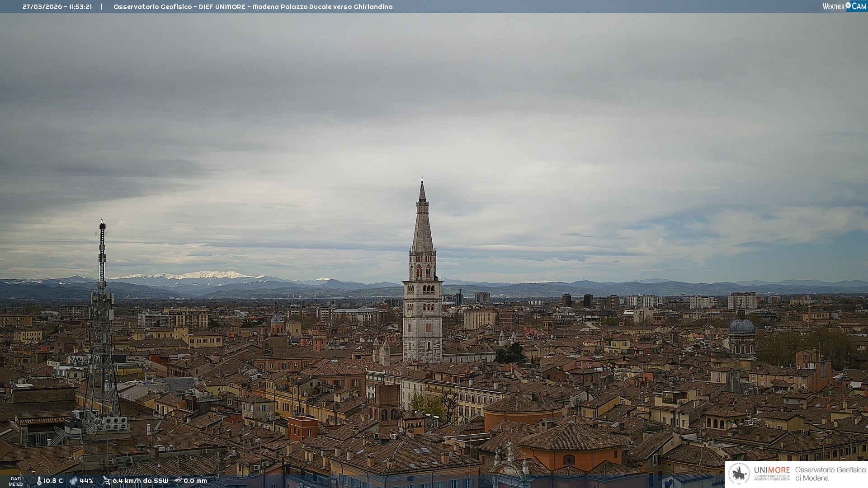Click the WeatherCam logo
The height and width of the screenshot is (488, 868).
point(844,6)
